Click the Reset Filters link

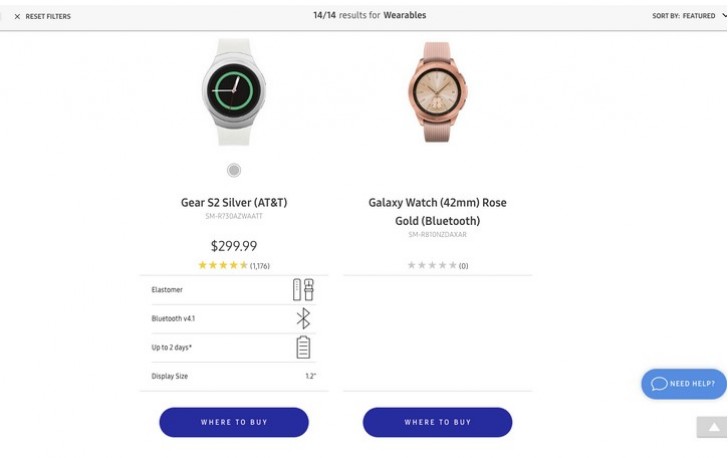click(48, 17)
